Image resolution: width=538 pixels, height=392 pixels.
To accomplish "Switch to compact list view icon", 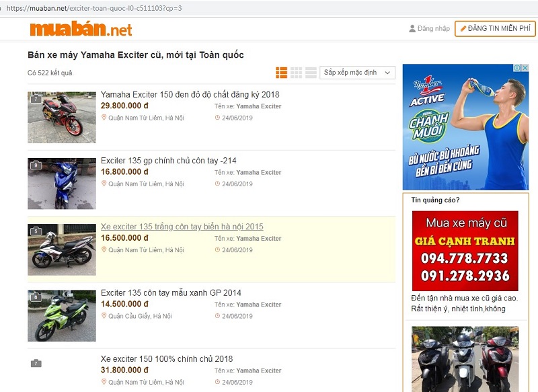I will 311,73.
